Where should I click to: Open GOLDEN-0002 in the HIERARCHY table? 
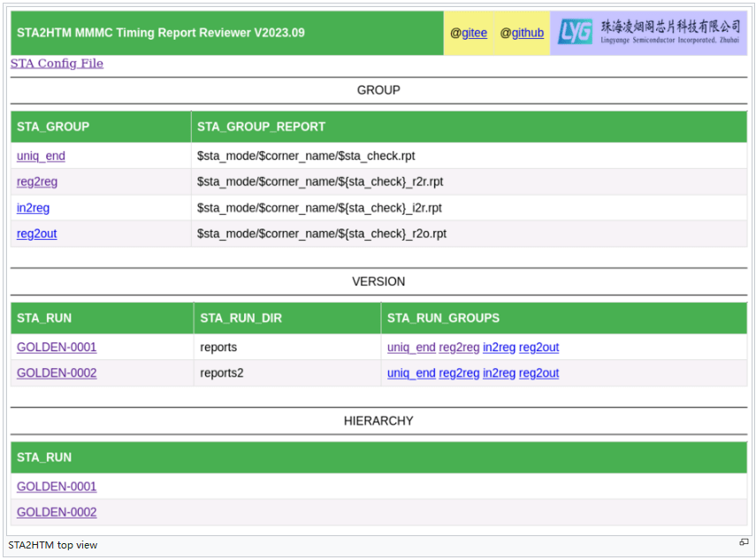[57, 512]
